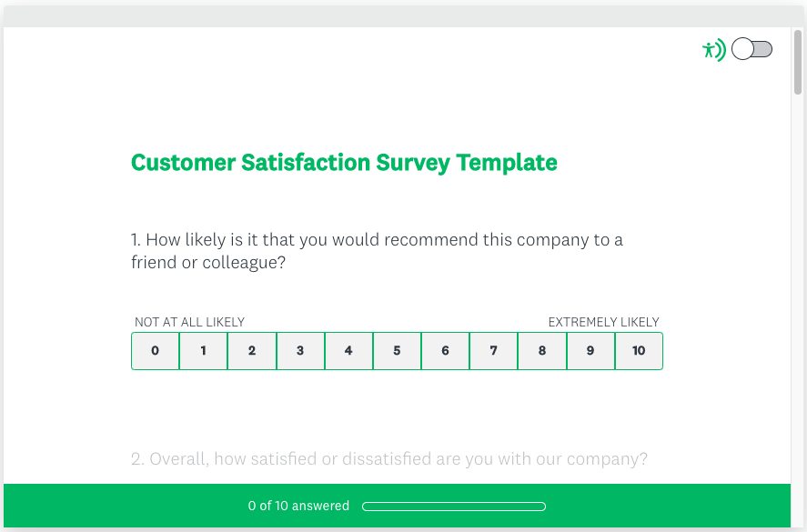Select rating 6 on likelihood scale
The height and width of the screenshot is (532, 807).
445,351
